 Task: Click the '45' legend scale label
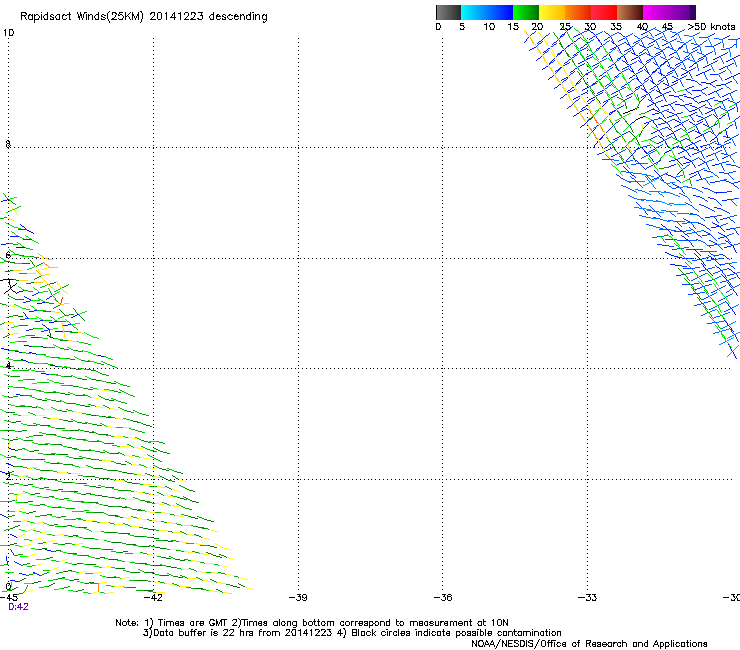click(667, 27)
